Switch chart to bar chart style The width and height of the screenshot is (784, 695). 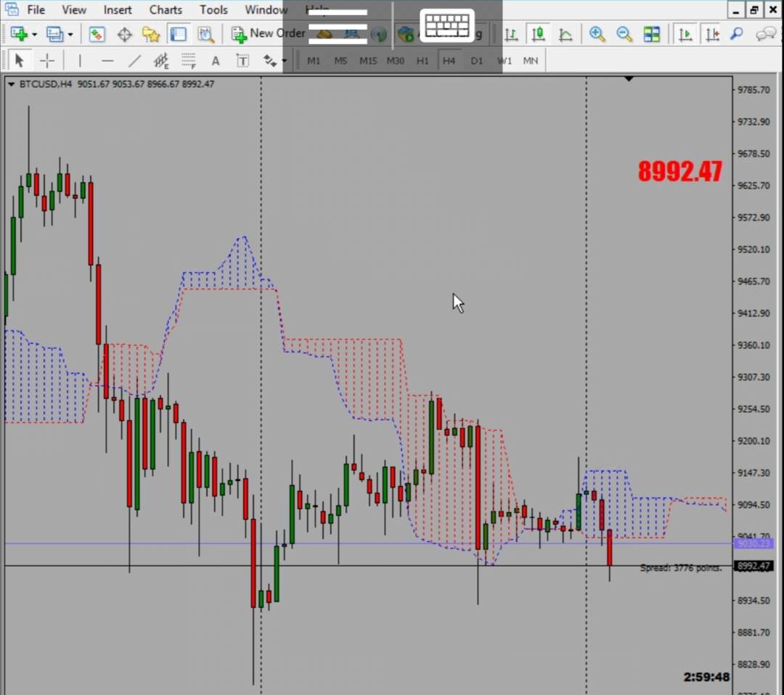pyautogui.click(x=511, y=34)
